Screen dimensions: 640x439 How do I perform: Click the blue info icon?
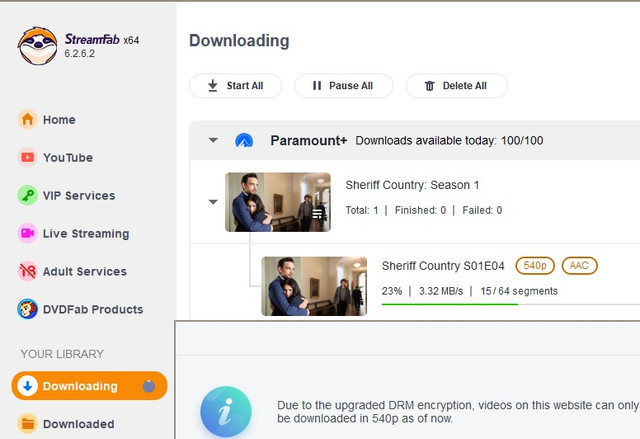[225, 413]
